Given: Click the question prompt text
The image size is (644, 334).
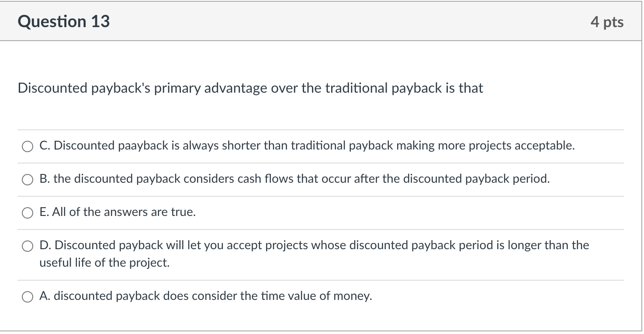Looking at the screenshot, I should coord(250,88).
